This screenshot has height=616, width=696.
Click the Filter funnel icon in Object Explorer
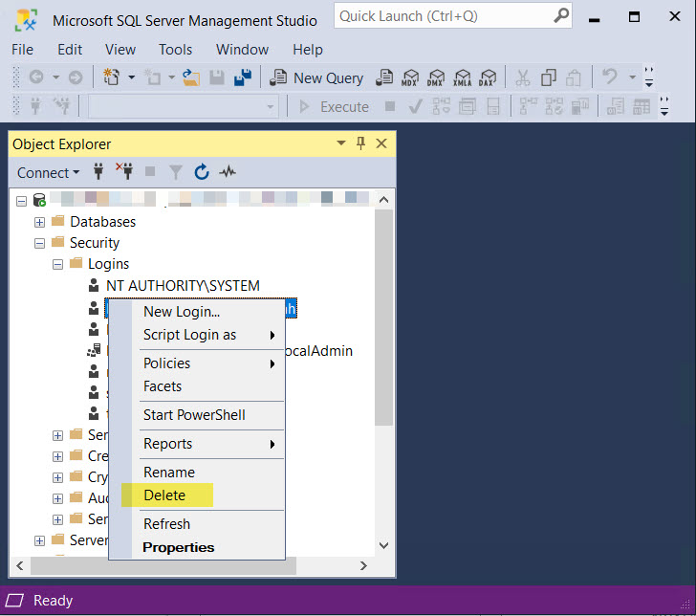tap(176, 172)
